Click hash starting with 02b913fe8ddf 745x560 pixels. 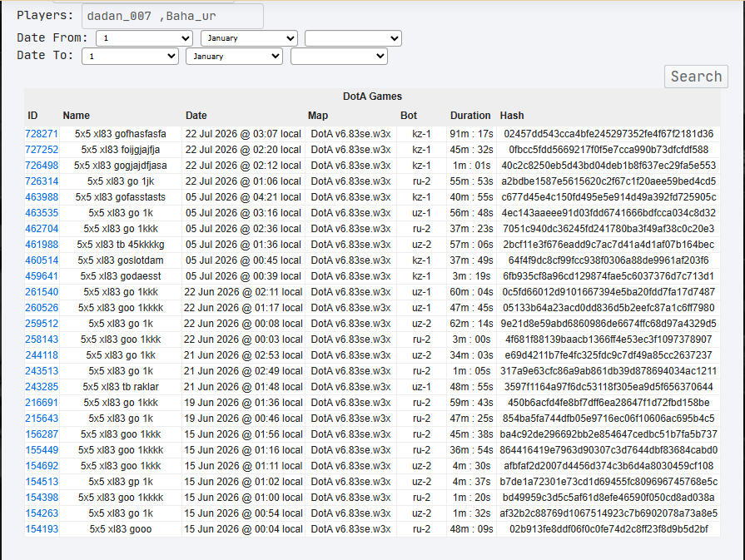pos(608,529)
